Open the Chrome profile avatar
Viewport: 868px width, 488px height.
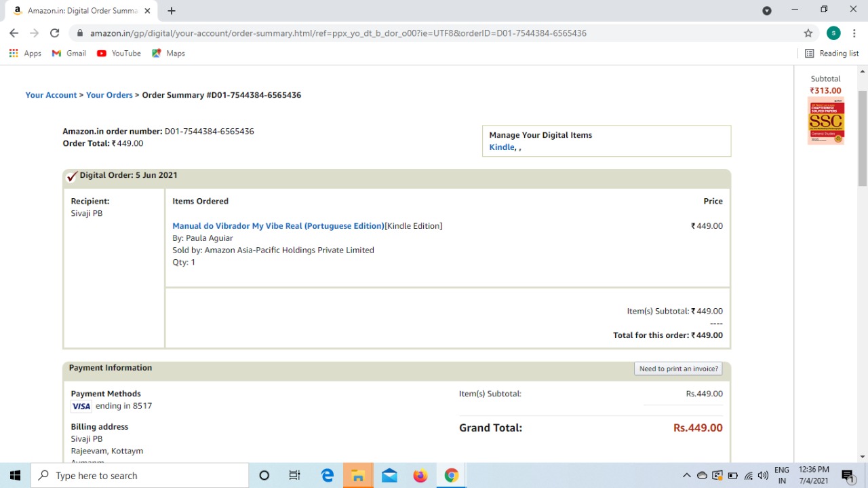pos(833,33)
